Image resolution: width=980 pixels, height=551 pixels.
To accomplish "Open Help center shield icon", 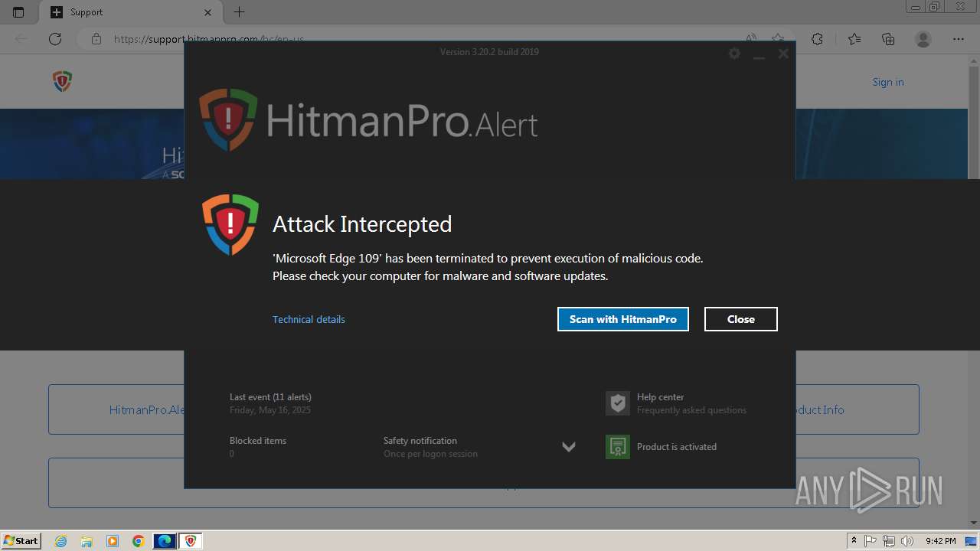I will click(x=618, y=403).
